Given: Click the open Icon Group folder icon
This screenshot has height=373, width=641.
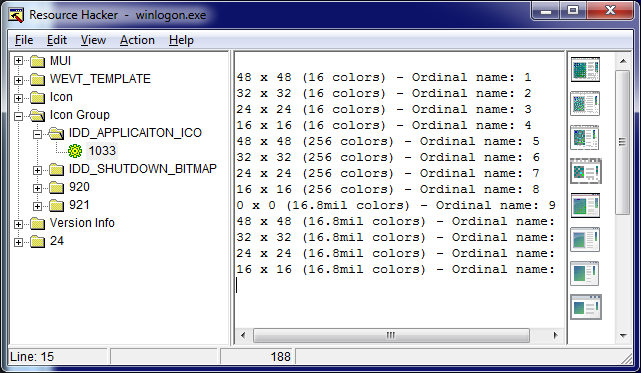Looking at the screenshot, I should click(38, 115).
